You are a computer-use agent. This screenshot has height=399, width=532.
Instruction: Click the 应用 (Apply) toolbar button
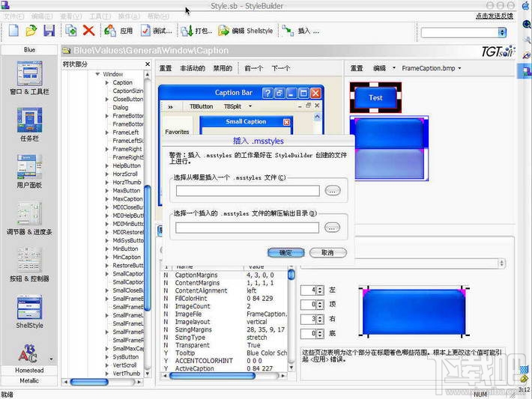click(118, 31)
